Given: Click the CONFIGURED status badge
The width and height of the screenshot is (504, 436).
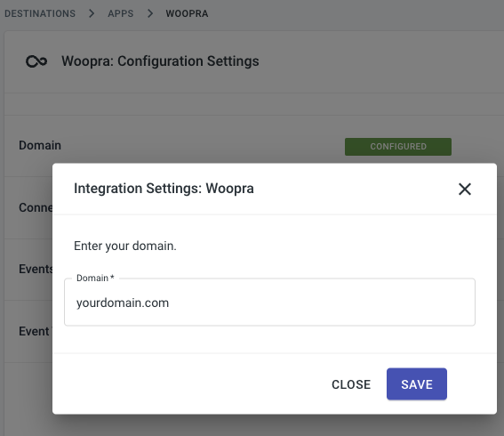Looking at the screenshot, I should (x=398, y=147).
